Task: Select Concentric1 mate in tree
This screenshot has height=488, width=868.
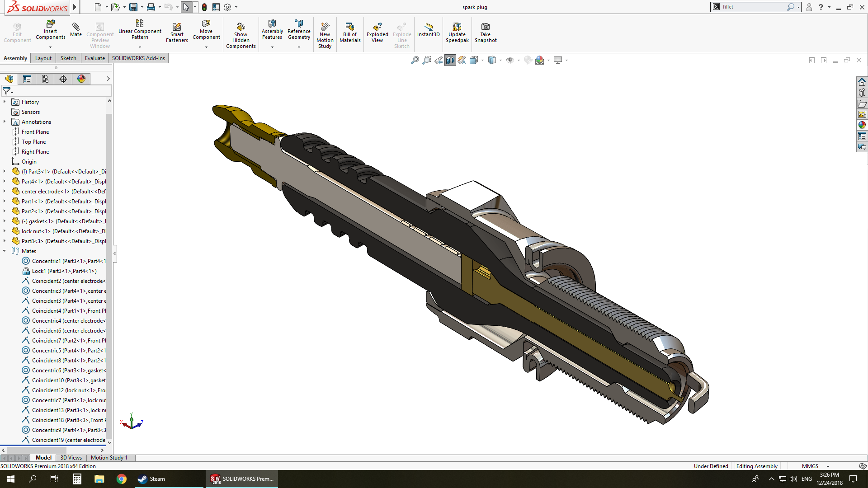Action: coord(64,261)
